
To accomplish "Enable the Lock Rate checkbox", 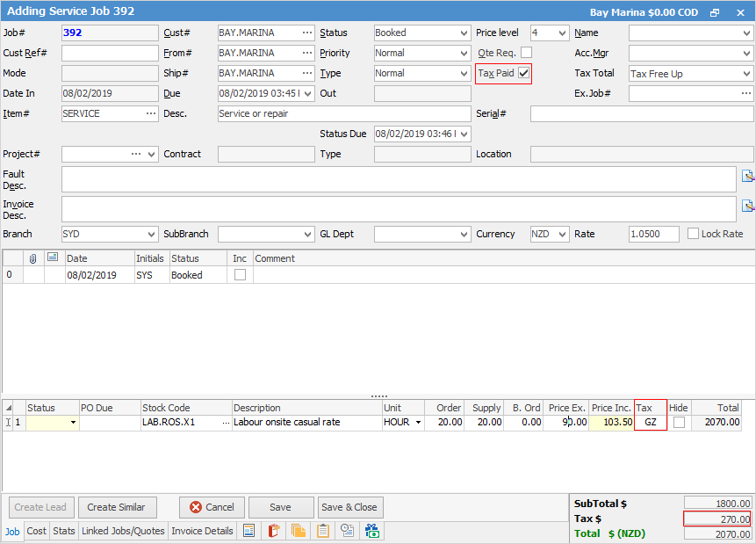I will [694, 234].
